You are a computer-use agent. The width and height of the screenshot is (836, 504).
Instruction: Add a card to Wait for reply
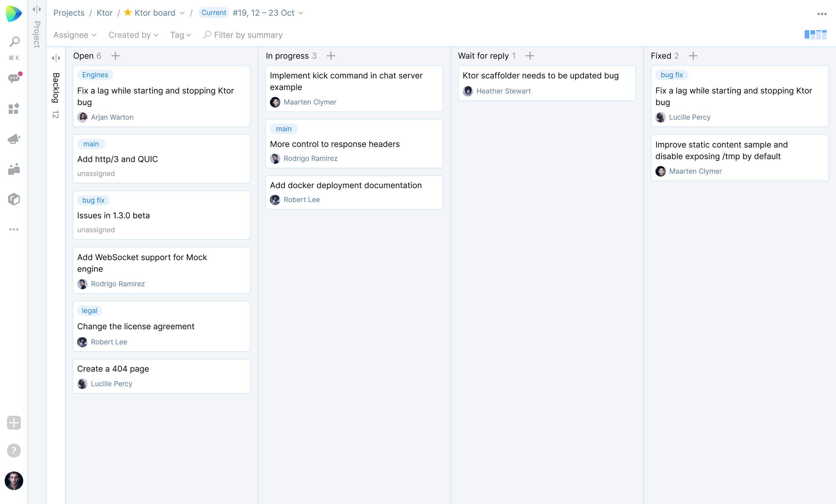(530, 56)
